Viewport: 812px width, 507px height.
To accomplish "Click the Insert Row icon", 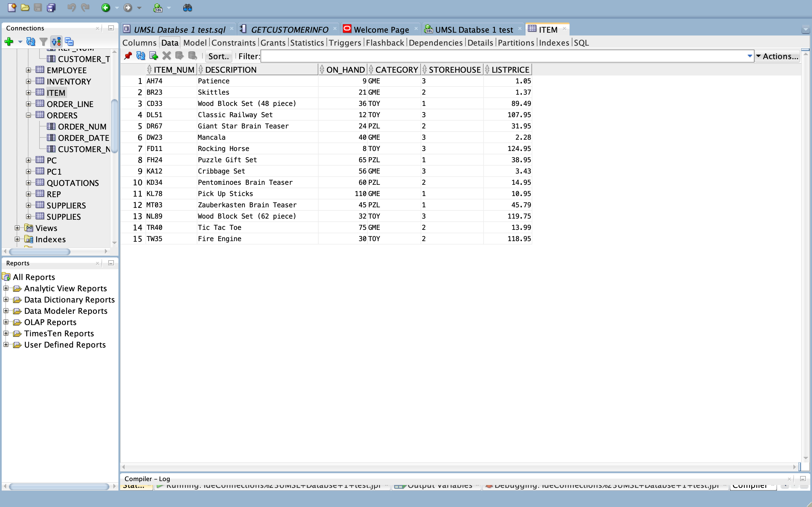I will tap(153, 56).
